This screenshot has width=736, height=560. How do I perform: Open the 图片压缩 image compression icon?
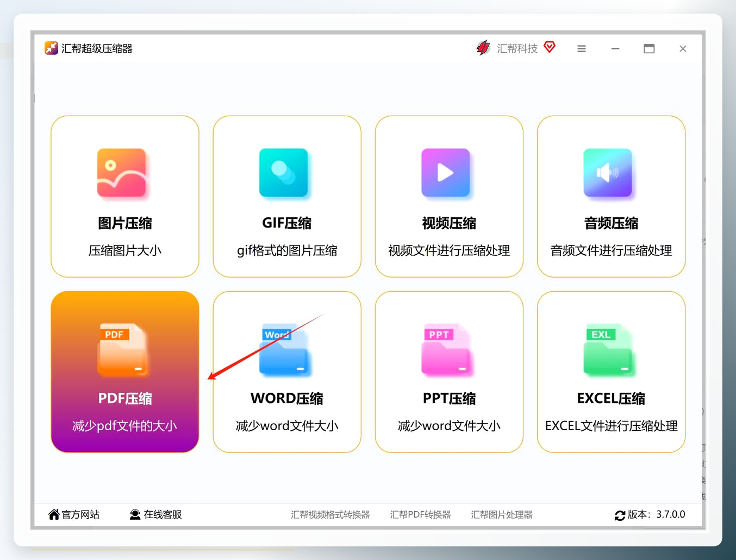coord(122,173)
